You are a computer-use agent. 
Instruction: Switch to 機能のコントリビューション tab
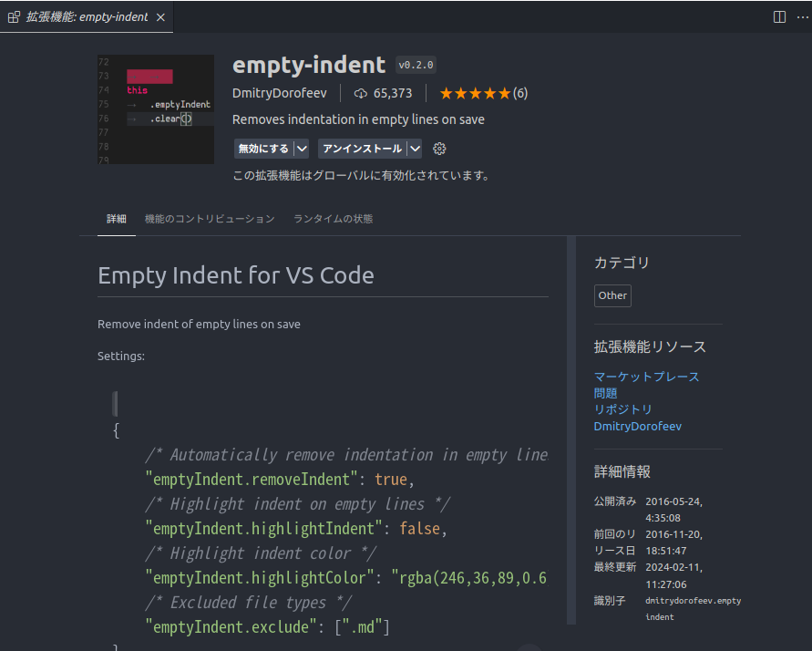(x=210, y=219)
